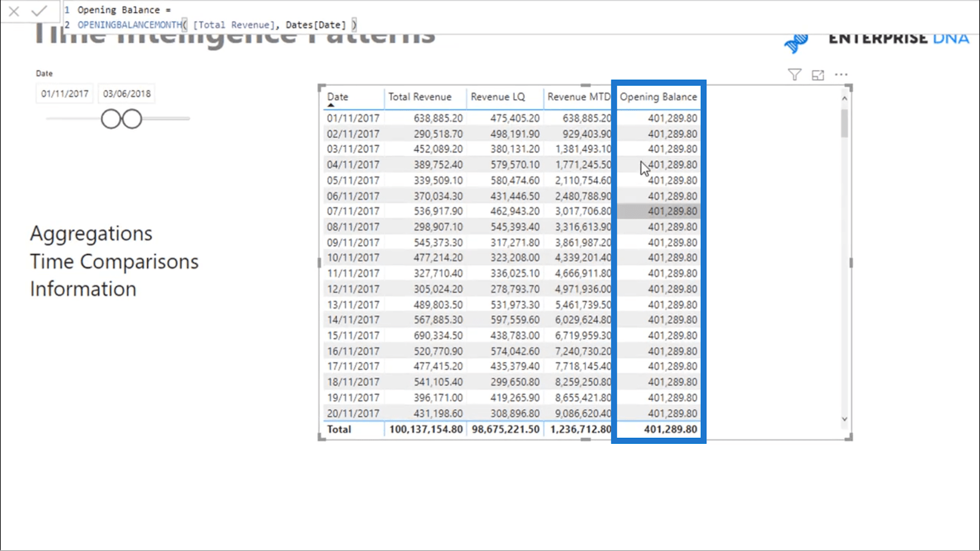Click the Total Revenue value 690,334.50

pos(438,335)
